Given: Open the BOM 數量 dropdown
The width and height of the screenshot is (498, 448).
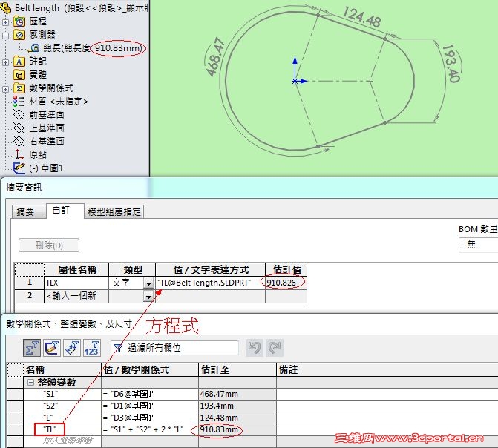Looking at the screenshot, I should tap(478, 245).
